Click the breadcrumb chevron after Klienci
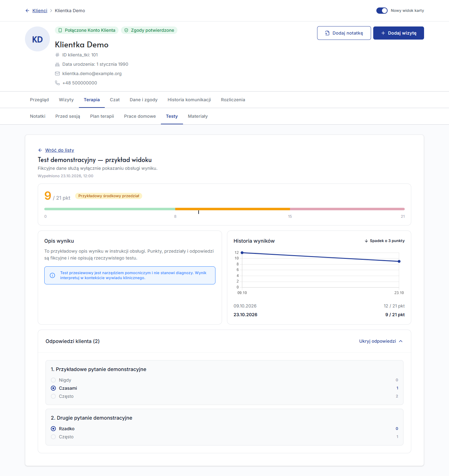449x476 pixels. coord(51,11)
